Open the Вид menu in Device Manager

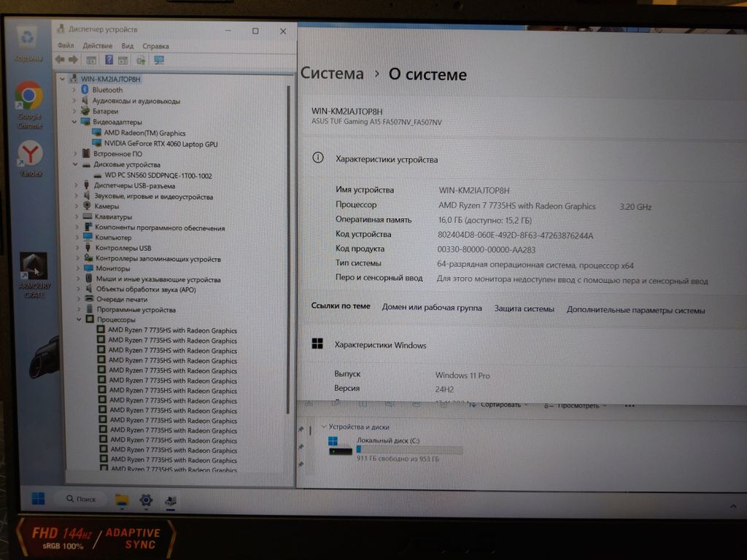pos(127,46)
